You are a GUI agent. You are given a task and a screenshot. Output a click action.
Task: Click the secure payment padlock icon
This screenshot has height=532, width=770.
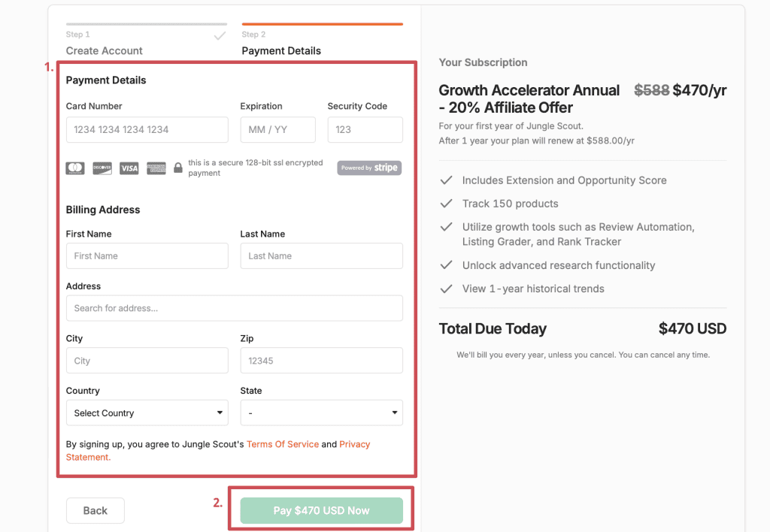click(178, 168)
